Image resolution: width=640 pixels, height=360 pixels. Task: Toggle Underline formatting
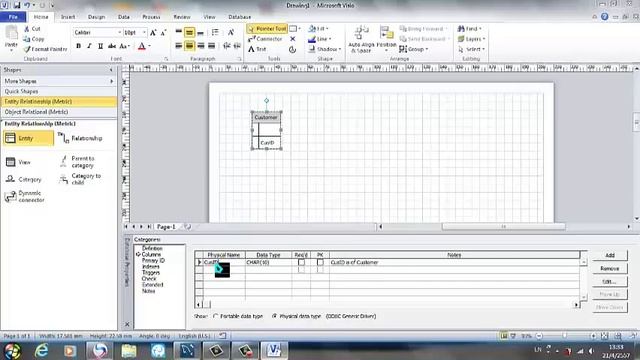click(x=100, y=46)
